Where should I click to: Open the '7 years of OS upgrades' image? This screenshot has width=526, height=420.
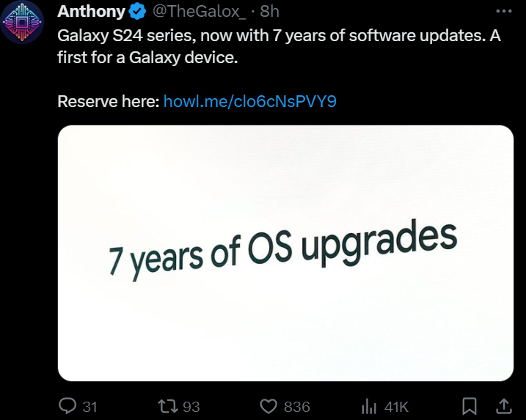[285, 253]
